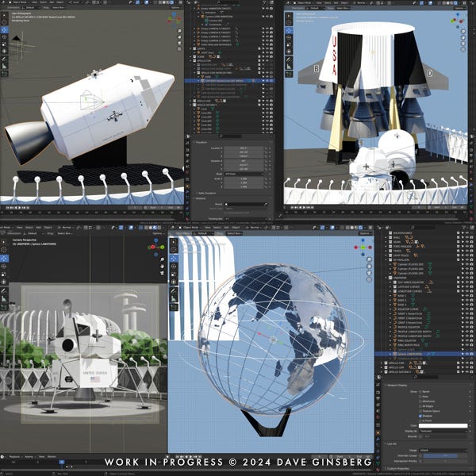This screenshot has width=476, height=476.
Task: Collapse the UNISPHERE collection in the outliner
Action: 386,278
